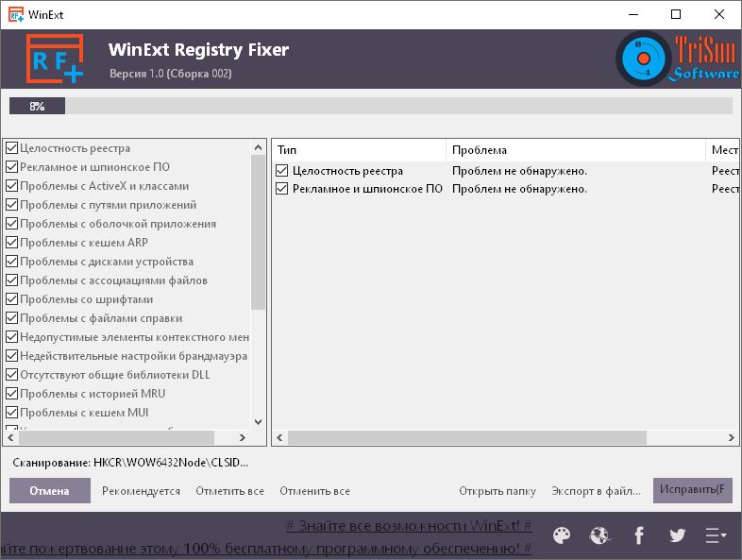Image resolution: width=742 pixels, height=560 pixels.
Task: Uncheck 'Недействительные настройки брандмауэра'
Action: click(x=12, y=355)
